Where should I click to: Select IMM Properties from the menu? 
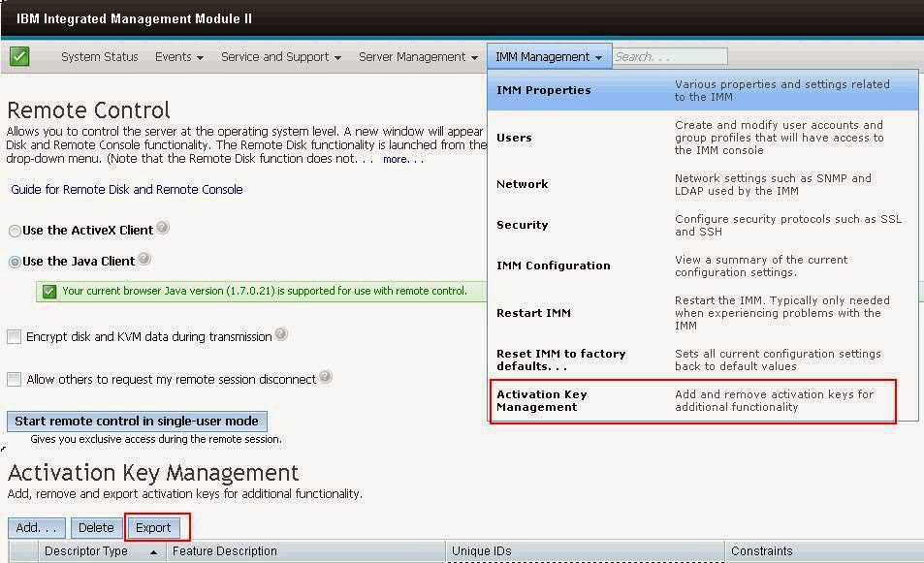click(702, 90)
